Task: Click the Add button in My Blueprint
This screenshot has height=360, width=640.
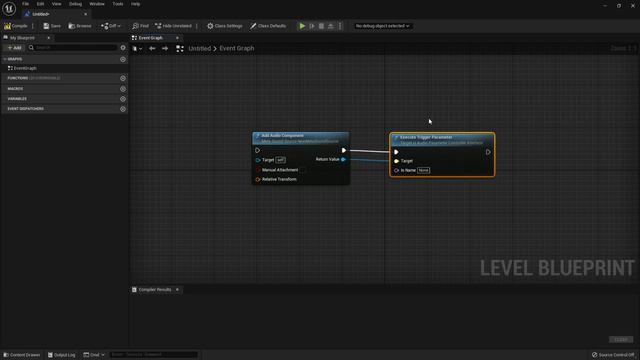Action: (14, 48)
